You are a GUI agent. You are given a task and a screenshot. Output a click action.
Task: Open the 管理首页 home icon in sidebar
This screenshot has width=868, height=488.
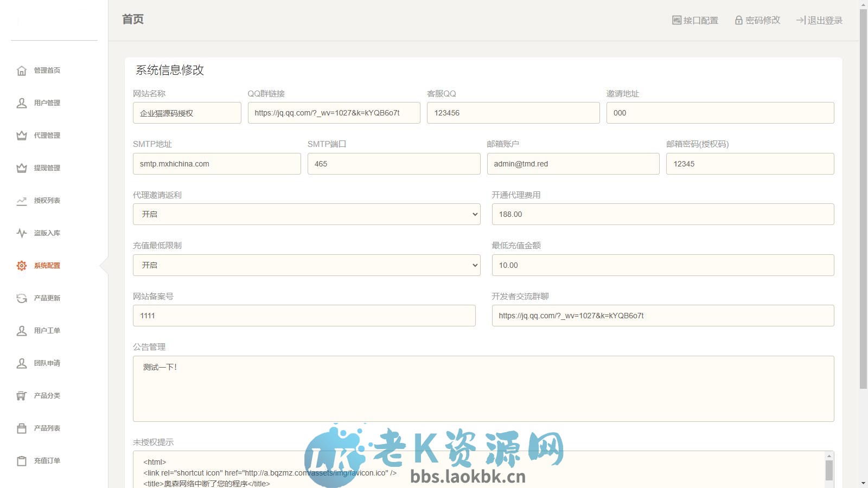coord(21,70)
